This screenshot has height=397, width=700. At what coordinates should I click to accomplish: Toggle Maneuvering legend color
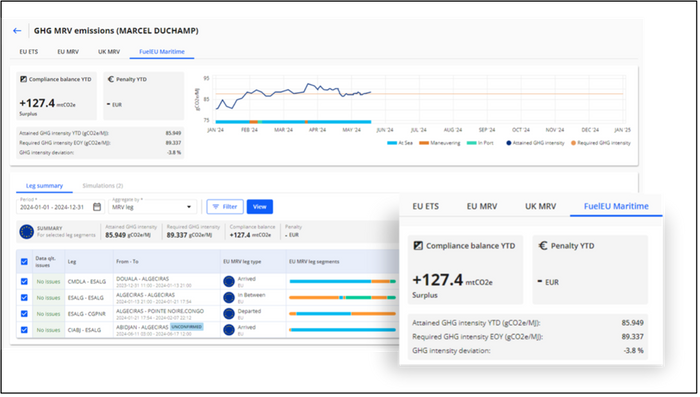424,143
